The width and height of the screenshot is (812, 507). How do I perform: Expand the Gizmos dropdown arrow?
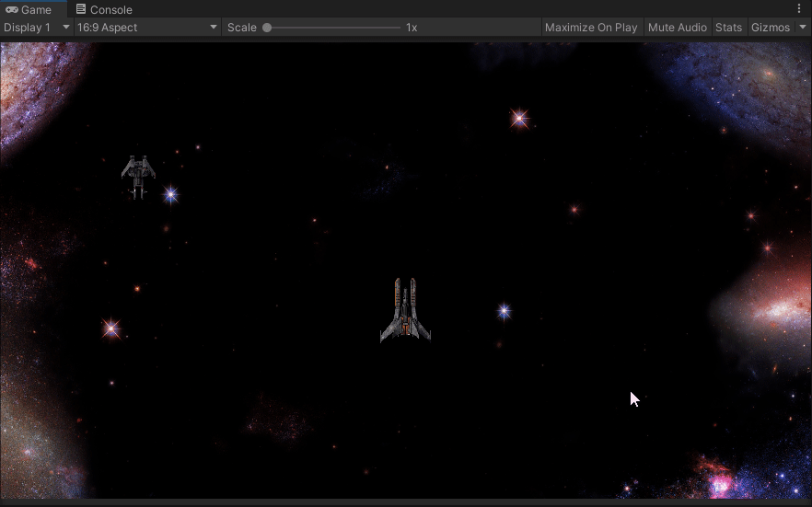pyautogui.click(x=803, y=27)
